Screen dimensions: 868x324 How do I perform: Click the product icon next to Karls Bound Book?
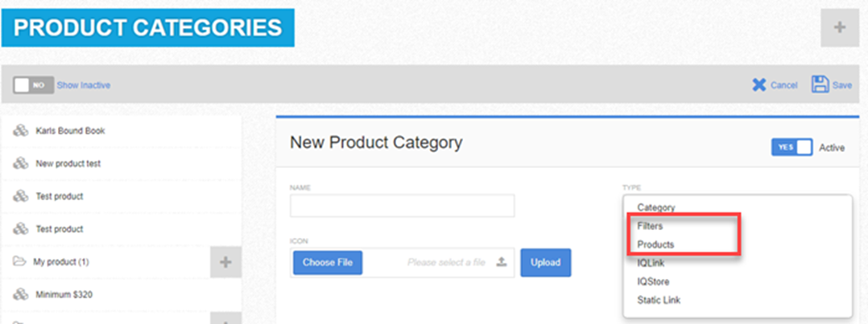[x=20, y=131]
